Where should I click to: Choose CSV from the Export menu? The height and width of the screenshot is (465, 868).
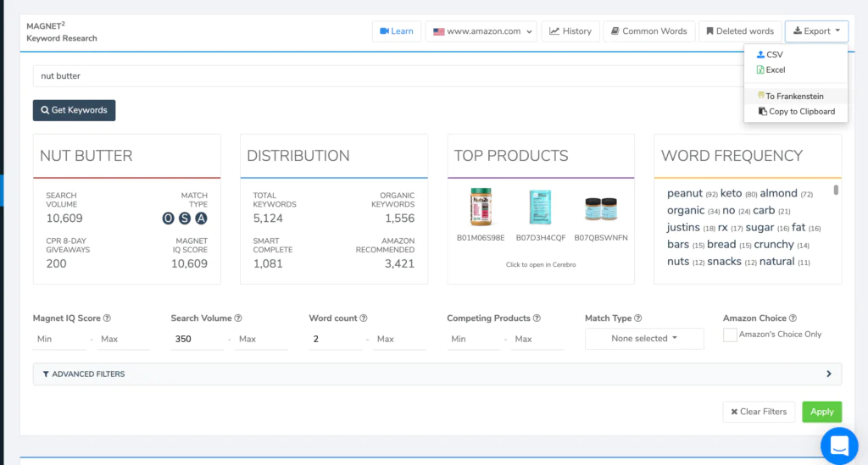[x=770, y=54]
